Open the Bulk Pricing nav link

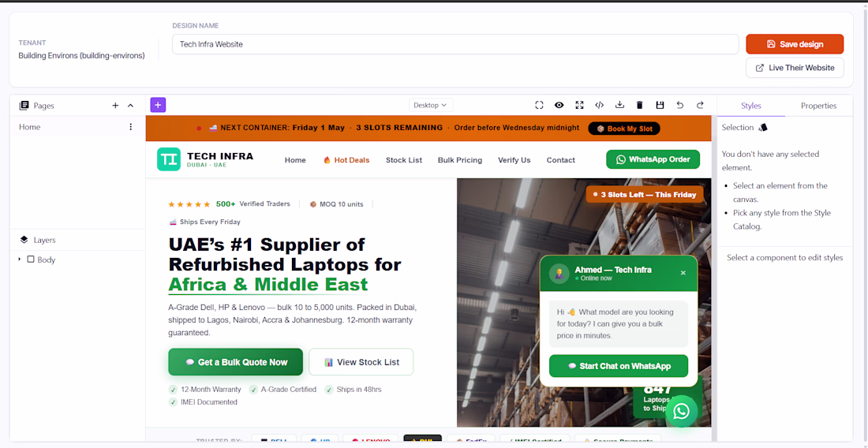point(459,160)
